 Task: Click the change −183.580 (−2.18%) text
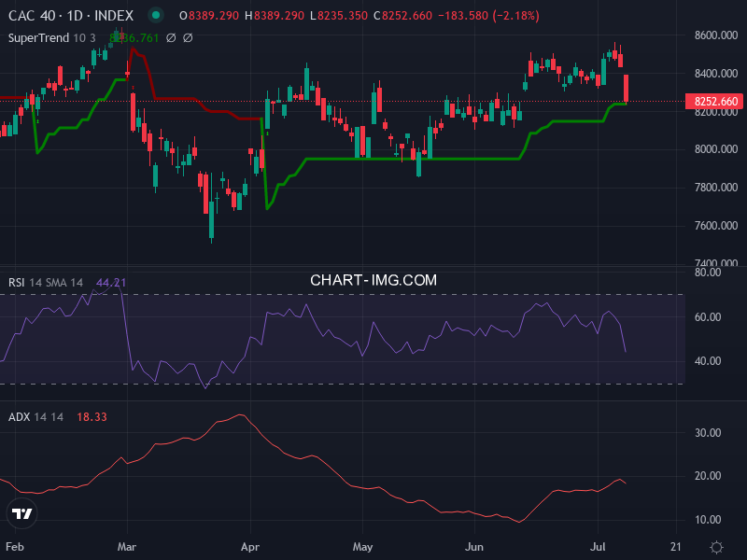tap(488, 16)
